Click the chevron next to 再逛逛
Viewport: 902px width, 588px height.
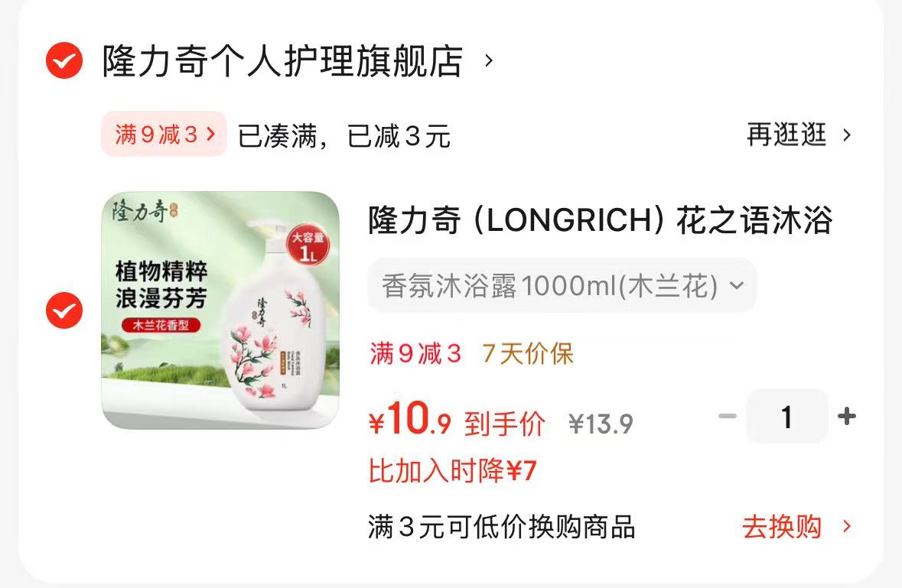point(847,135)
